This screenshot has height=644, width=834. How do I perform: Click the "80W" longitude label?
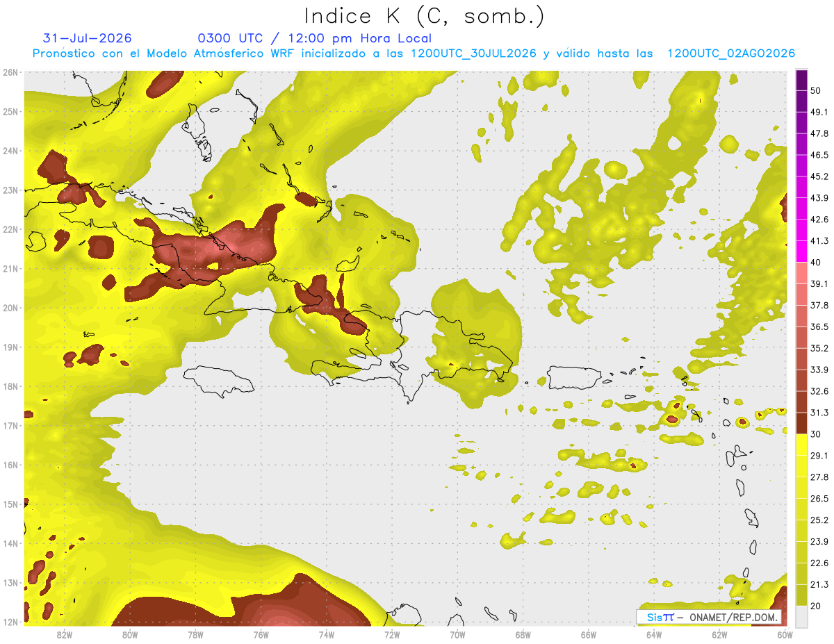click(x=130, y=635)
